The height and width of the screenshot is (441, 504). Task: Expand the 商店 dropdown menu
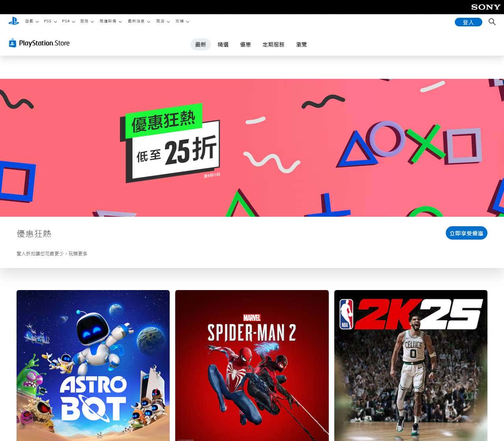point(163,21)
